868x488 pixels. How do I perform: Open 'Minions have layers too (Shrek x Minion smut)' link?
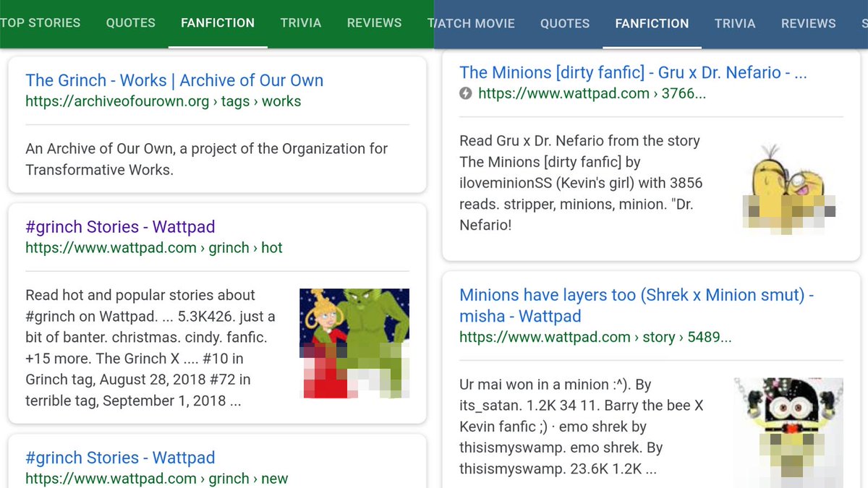pos(637,305)
